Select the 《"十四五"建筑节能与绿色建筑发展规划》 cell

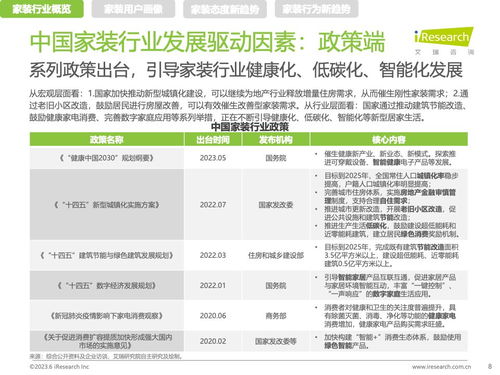coord(107,255)
